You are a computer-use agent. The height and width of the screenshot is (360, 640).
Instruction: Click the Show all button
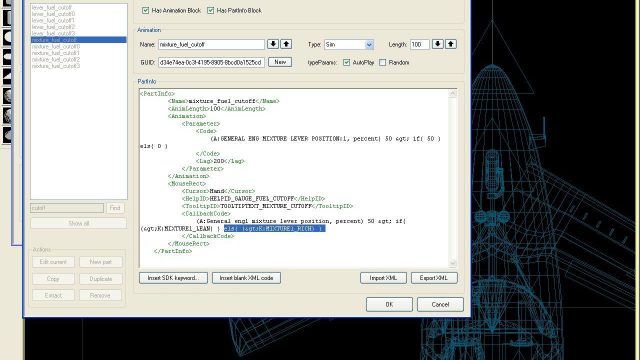pos(78,223)
